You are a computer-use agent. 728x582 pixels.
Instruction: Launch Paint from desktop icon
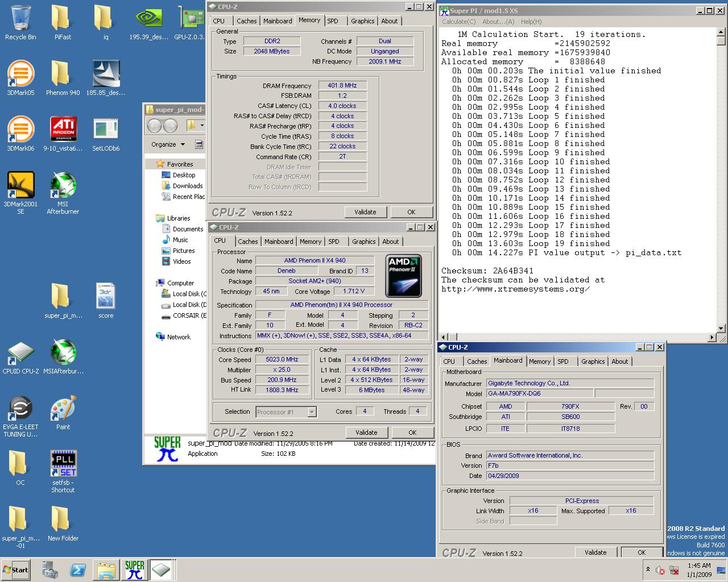pyautogui.click(x=63, y=413)
